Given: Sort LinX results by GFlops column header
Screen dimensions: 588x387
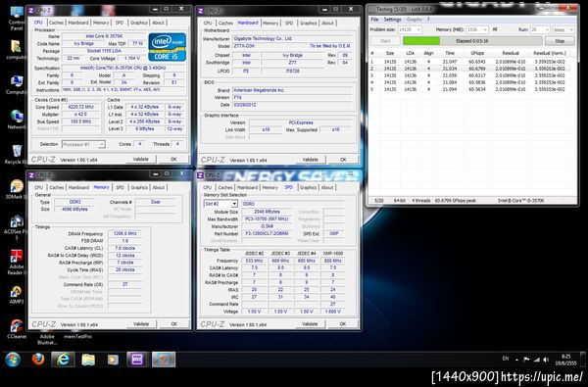Looking at the screenshot, I should click(x=477, y=53).
